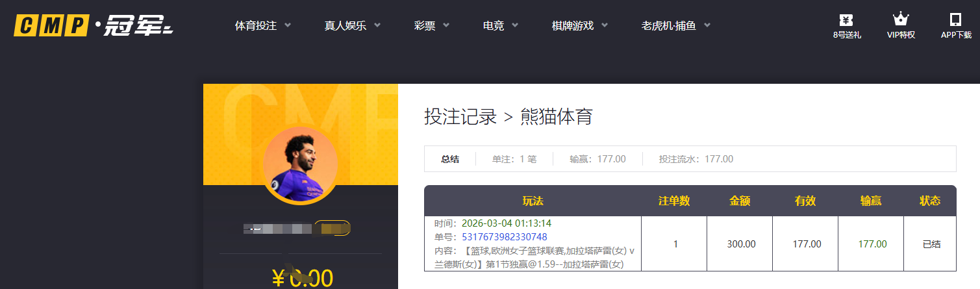Expand the chevron beside 电竞
The width and height of the screenshot is (980, 289).
click(515, 26)
